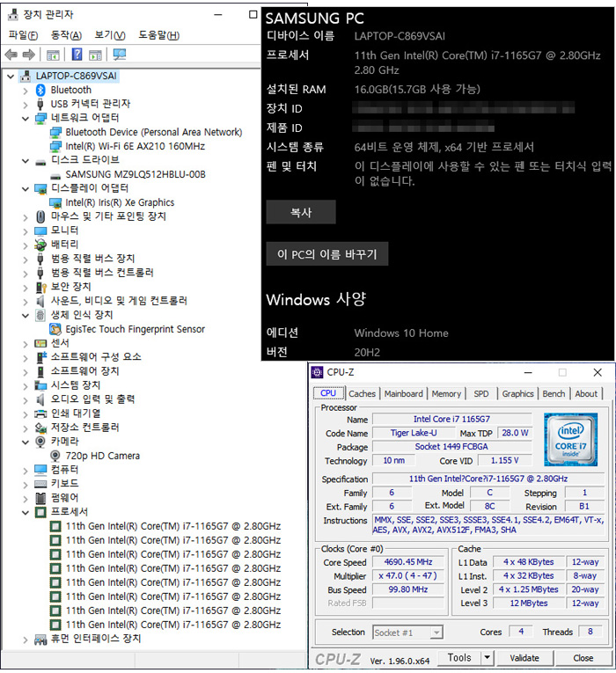Screen dimensions: 616x673
Task: Select Intel(R) Iris(R) Xe Graphics adapter
Action: pyautogui.click(x=120, y=202)
